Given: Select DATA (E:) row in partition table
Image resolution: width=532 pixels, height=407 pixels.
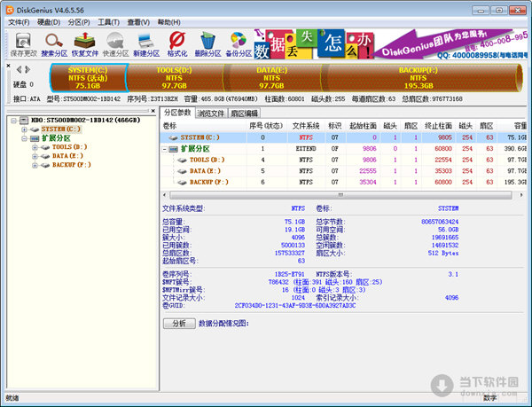Looking at the screenshot, I should 343,171.
